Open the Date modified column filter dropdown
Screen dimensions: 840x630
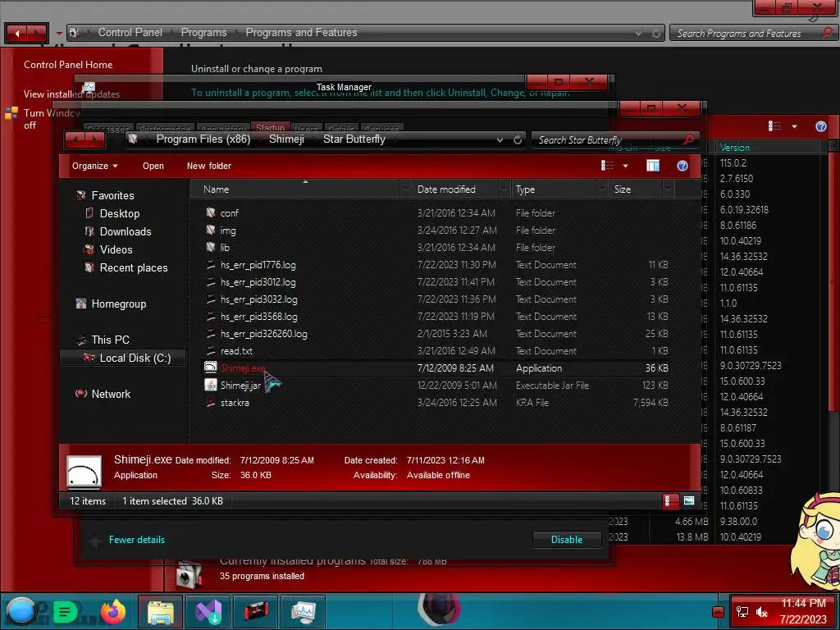tap(504, 189)
